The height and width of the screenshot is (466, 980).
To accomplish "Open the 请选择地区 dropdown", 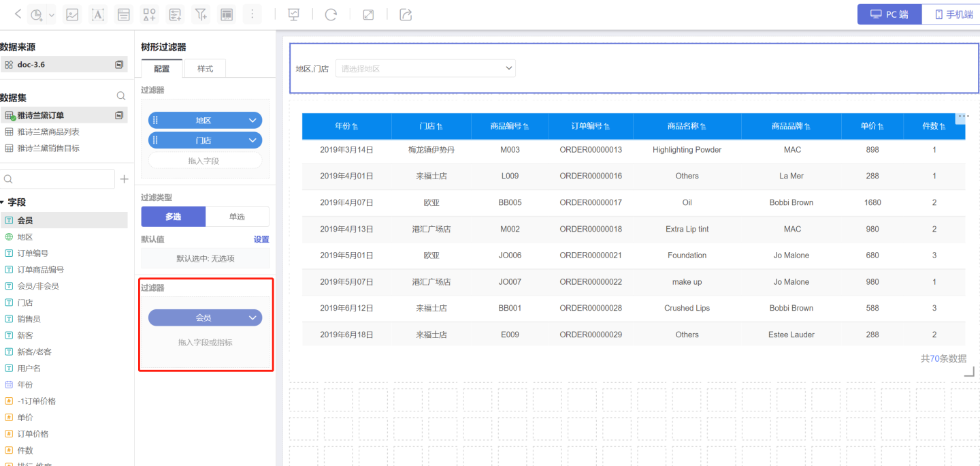I will coord(425,69).
